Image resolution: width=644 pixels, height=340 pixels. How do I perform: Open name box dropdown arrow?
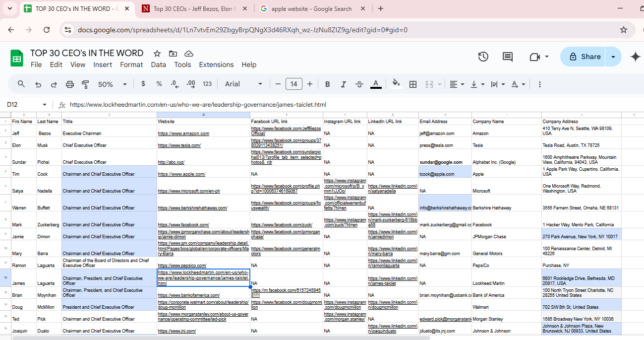coord(45,105)
